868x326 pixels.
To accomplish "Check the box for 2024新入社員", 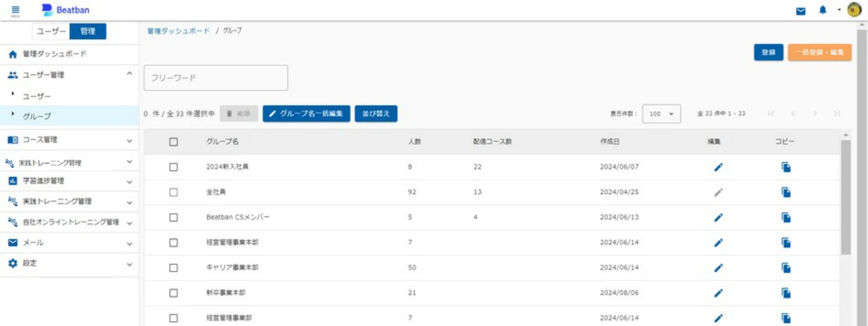I will pos(173,167).
